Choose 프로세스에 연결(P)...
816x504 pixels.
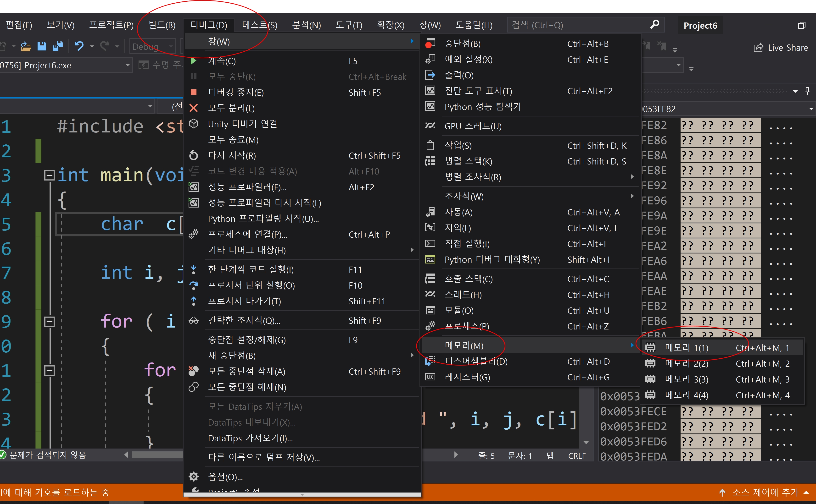coord(302,234)
